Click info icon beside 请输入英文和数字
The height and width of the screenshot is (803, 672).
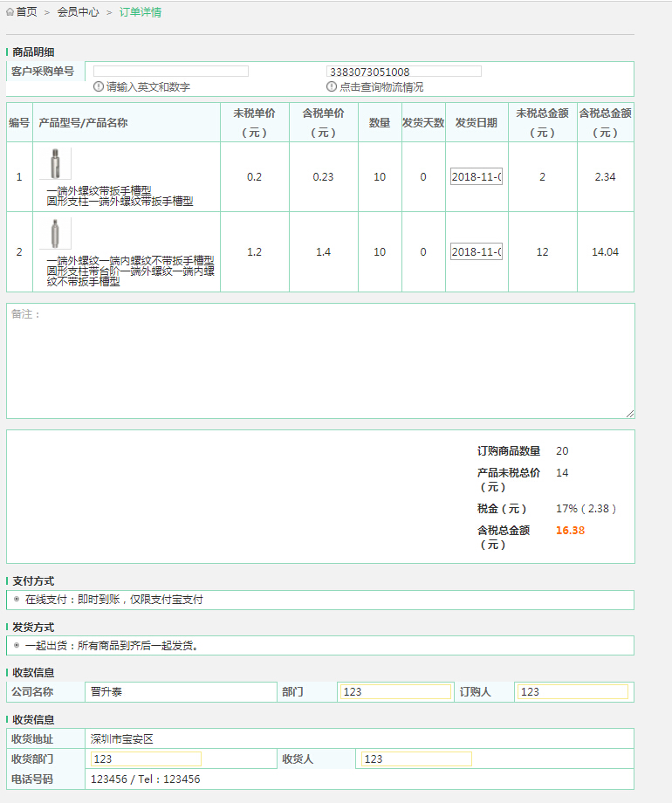(x=99, y=86)
